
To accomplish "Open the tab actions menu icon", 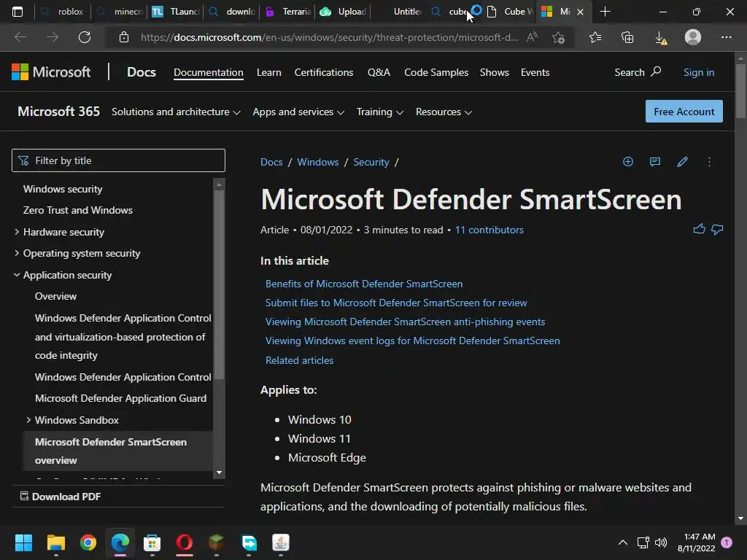I will point(18,12).
